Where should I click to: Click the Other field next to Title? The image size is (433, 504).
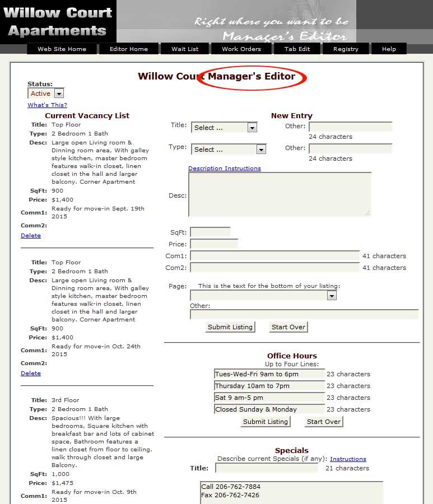point(351,127)
